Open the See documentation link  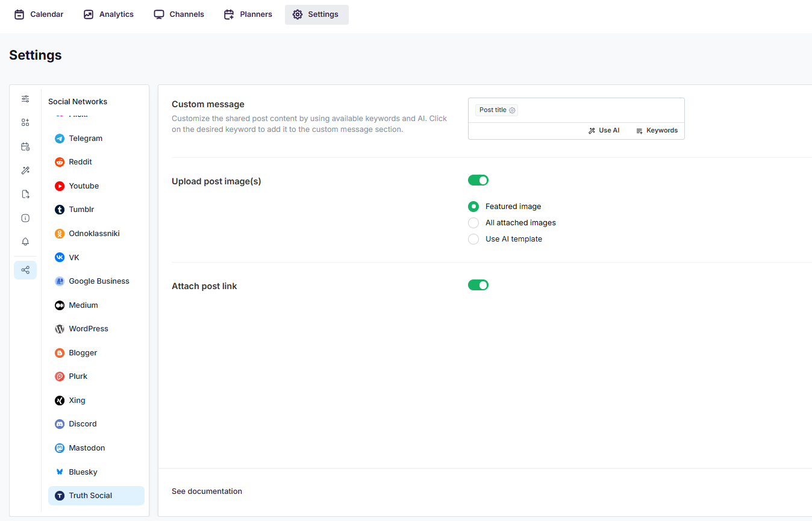coord(207,491)
